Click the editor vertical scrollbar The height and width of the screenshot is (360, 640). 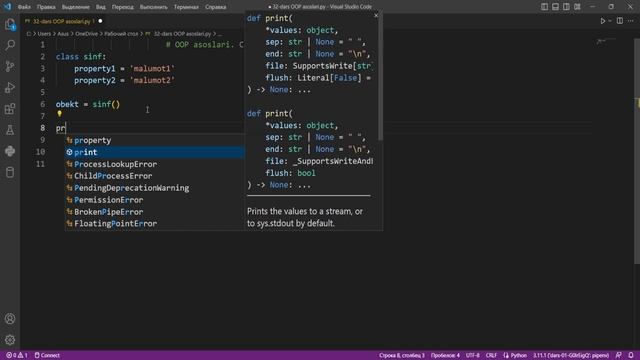click(637, 151)
